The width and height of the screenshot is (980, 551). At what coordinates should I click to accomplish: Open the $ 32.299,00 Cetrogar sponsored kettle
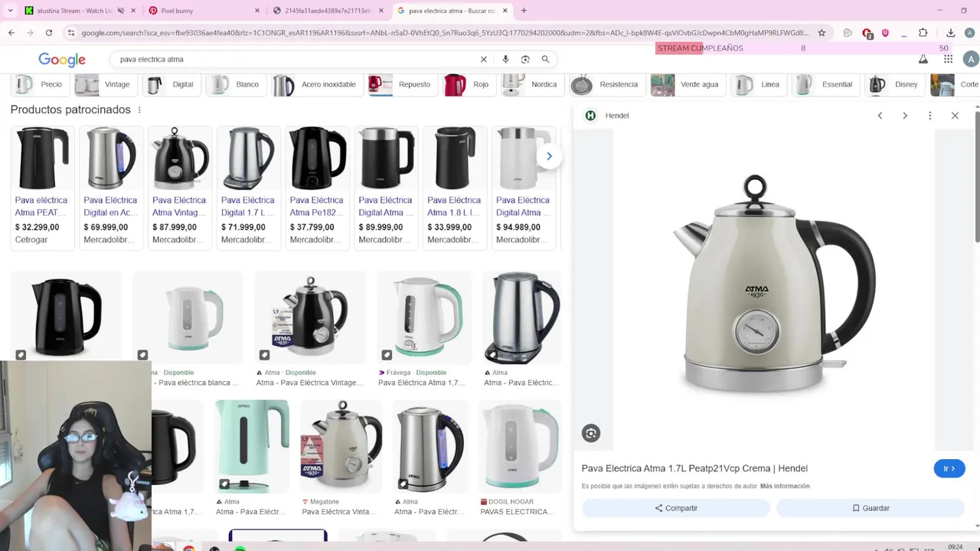pyautogui.click(x=41, y=187)
